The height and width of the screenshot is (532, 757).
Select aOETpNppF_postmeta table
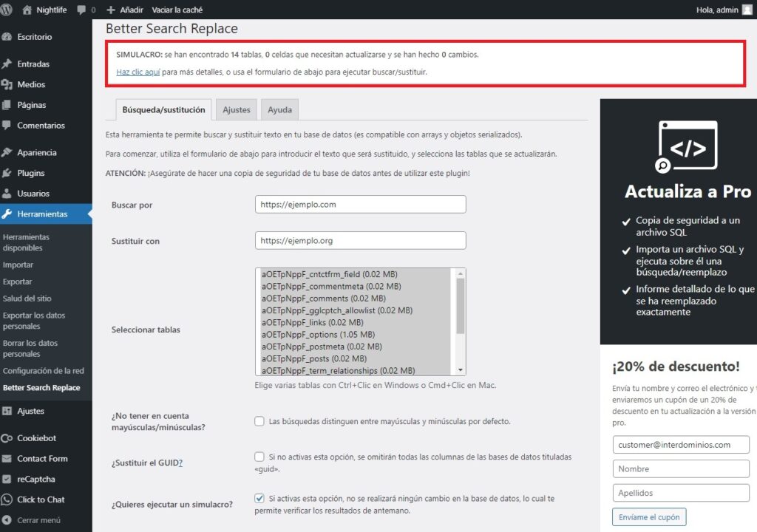pos(356,347)
